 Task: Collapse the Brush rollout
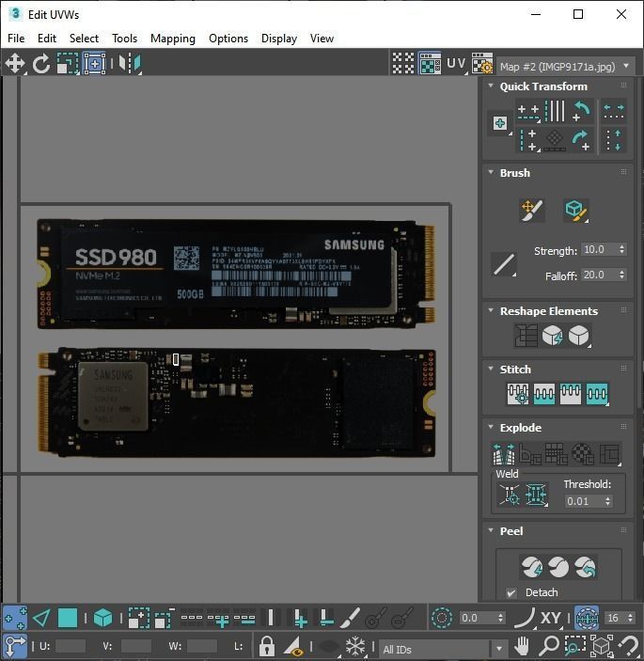(491, 172)
